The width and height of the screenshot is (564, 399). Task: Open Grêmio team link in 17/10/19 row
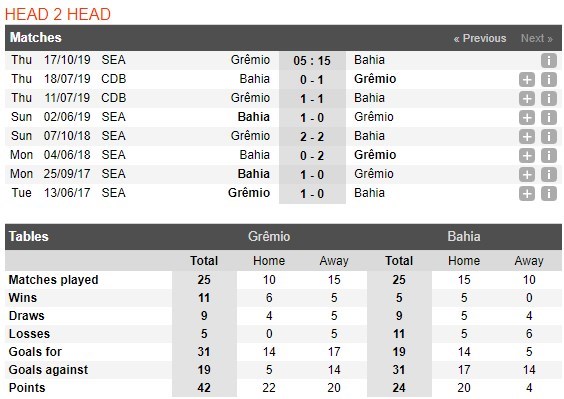[x=250, y=60]
